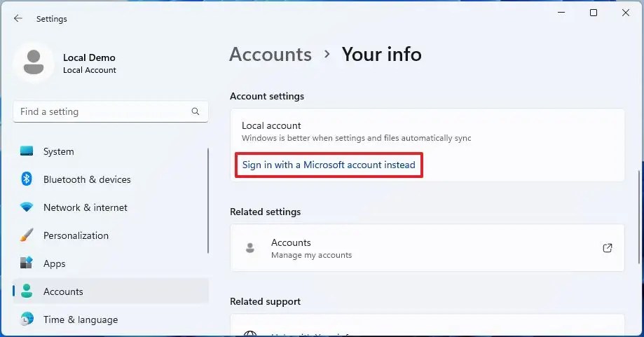Focus the Find a setting search box

(111, 111)
